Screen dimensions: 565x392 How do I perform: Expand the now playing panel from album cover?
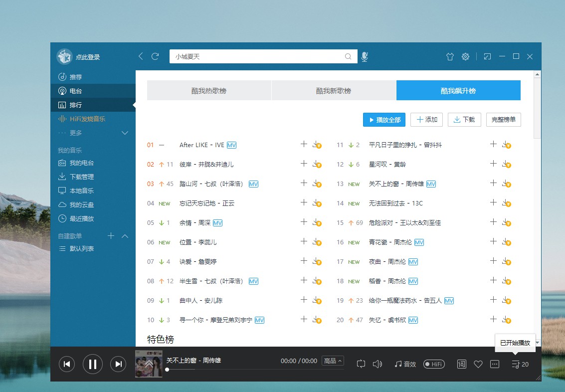tap(149, 364)
